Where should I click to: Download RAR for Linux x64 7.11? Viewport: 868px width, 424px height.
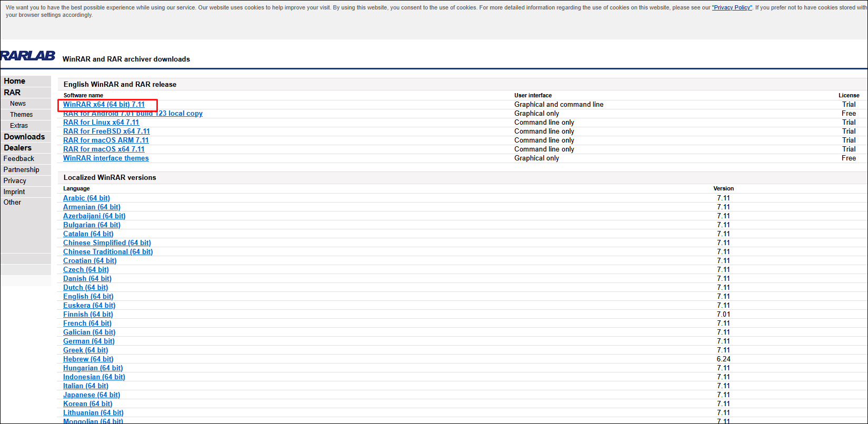tap(101, 123)
